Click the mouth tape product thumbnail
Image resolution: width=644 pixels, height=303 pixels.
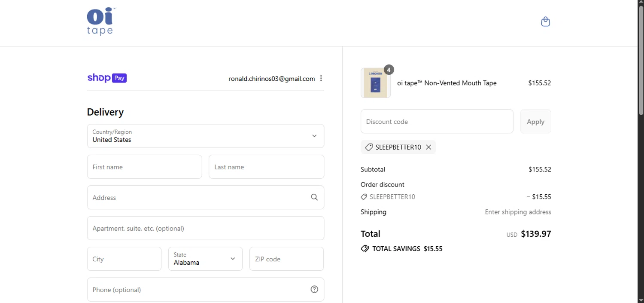(376, 83)
